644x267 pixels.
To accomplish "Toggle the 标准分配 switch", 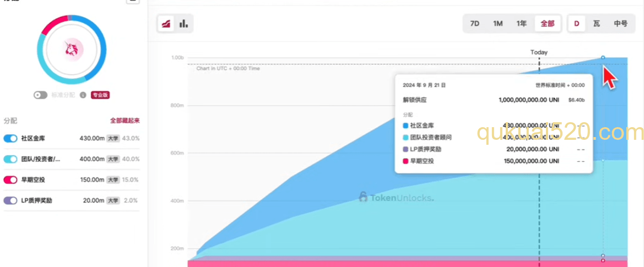I will point(41,95).
